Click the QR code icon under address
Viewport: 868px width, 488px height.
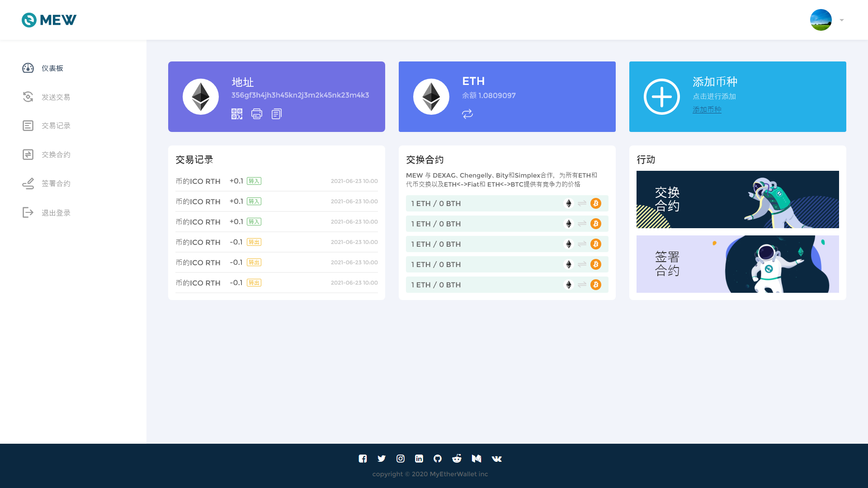237,114
